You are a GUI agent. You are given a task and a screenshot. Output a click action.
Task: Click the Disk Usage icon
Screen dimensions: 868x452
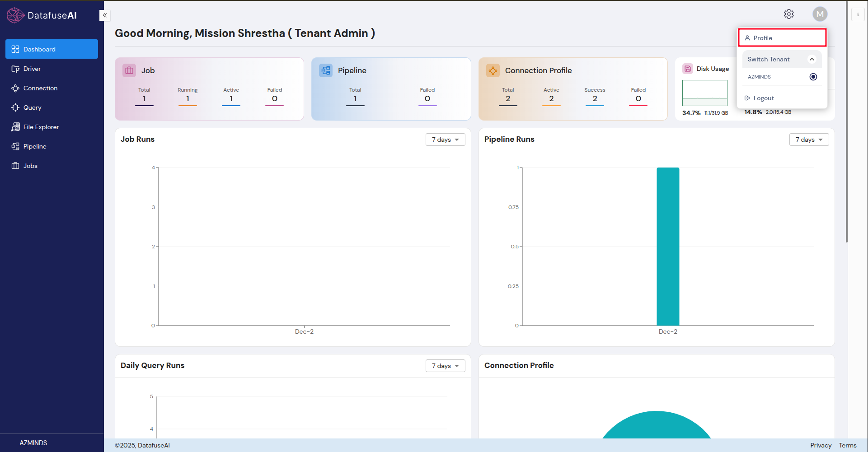click(x=687, y=69)
